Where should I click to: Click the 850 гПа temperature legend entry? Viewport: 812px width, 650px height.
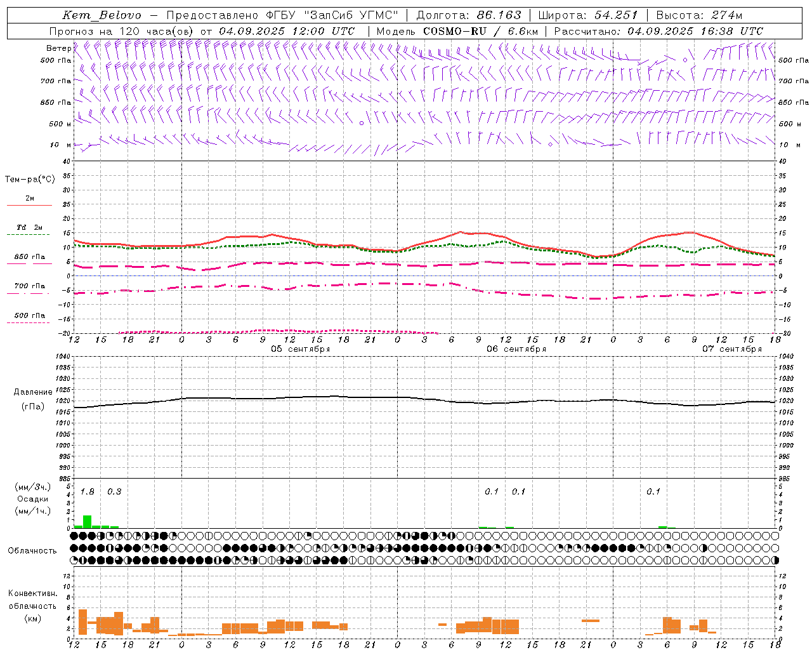click(30, 257)
